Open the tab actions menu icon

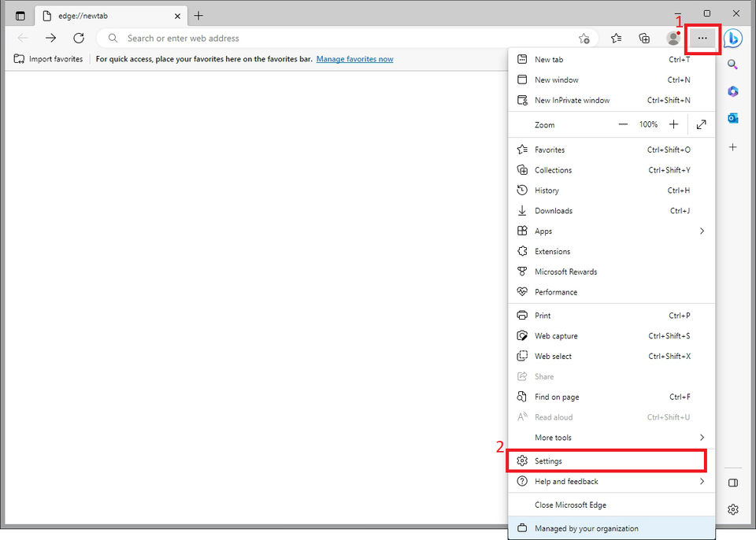[x=20, y=16]
